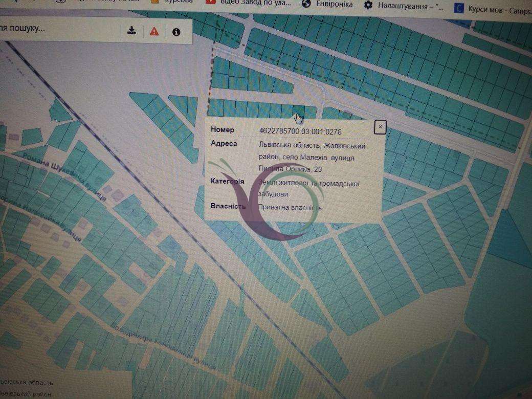
Task: Click the gear icon beside Налаштування
Action: [x=368, y=5]
